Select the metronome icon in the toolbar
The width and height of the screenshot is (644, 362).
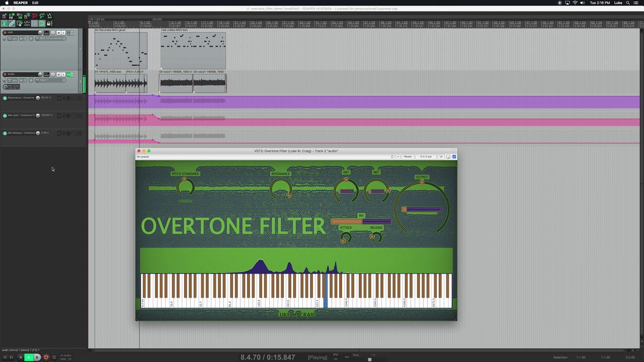(x=49, y=16)
